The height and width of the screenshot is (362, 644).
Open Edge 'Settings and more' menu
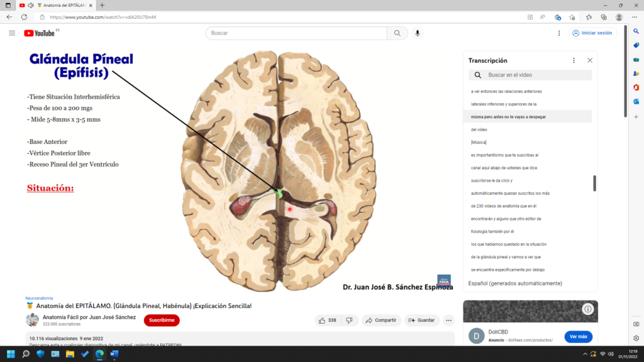[635, 18]
